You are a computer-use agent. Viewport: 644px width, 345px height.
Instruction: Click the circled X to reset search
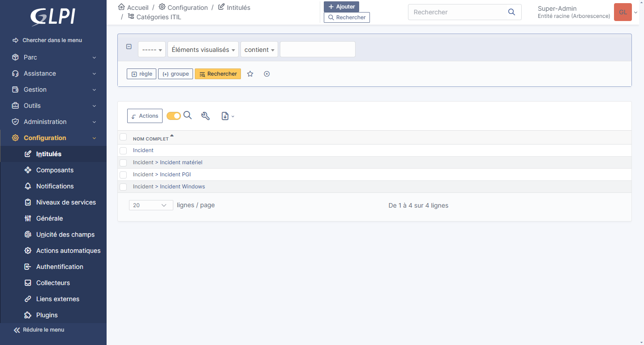point(267,74)
